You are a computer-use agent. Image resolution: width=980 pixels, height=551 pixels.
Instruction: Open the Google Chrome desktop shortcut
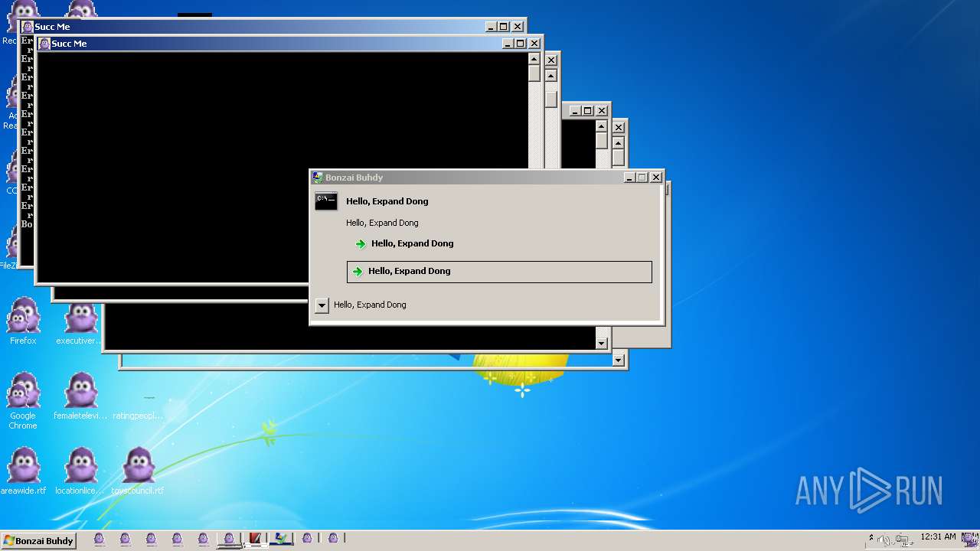coord(23,401)
